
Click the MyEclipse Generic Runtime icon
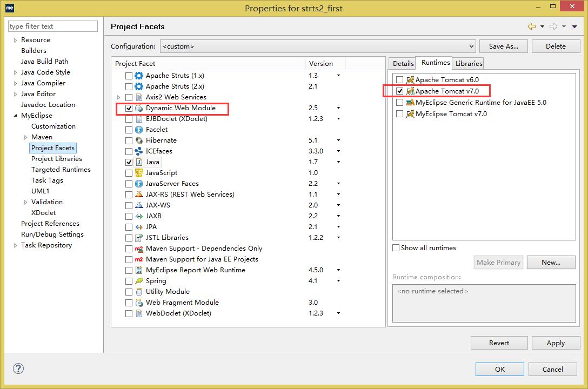(x=410, y=103)
